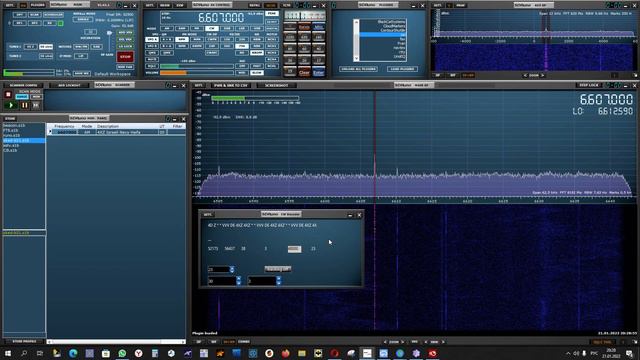640x360 pixels.
Task: Open WhatsApp from taskbar
Action: coord(122,353)
